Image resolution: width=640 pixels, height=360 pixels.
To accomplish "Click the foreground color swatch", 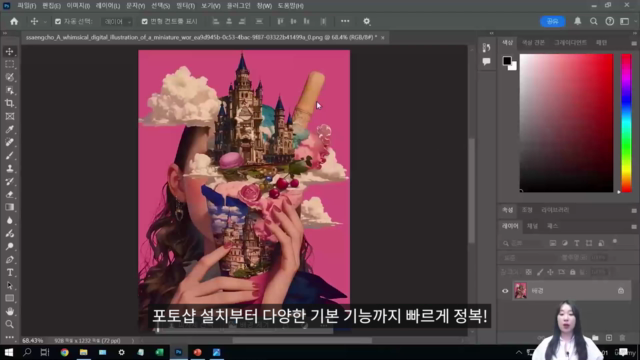I will [x=507, y=61].
